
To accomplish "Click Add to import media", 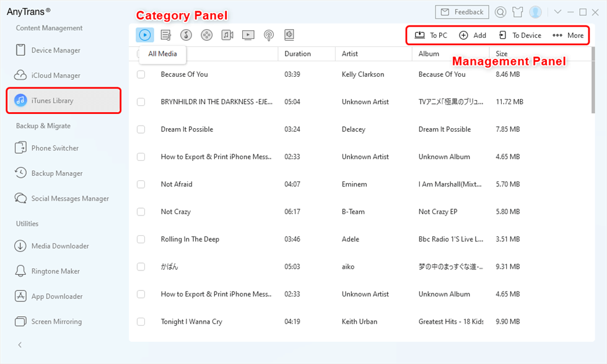I will click(x=472, y=35).
